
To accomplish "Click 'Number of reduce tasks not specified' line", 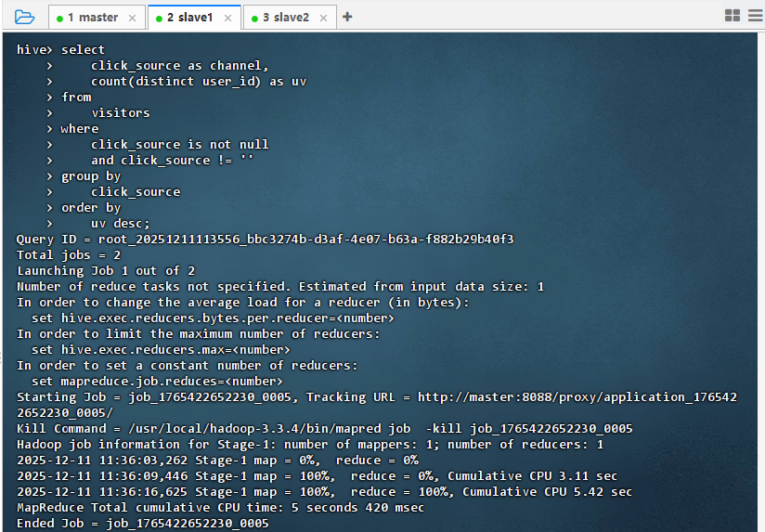I will pyautogui.click(x=280, y=287).
